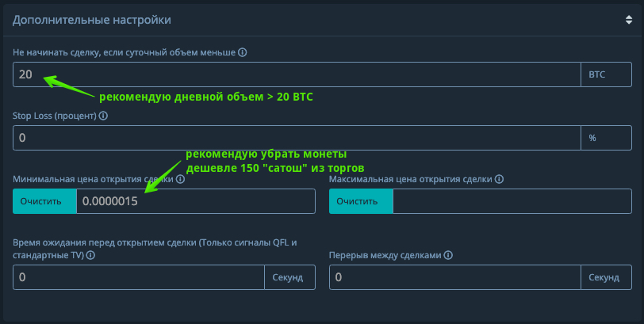Click the Stop Loss info icon
Viewport: 644px width, 324px height.
pyautogui.click(x=103, y=116)
